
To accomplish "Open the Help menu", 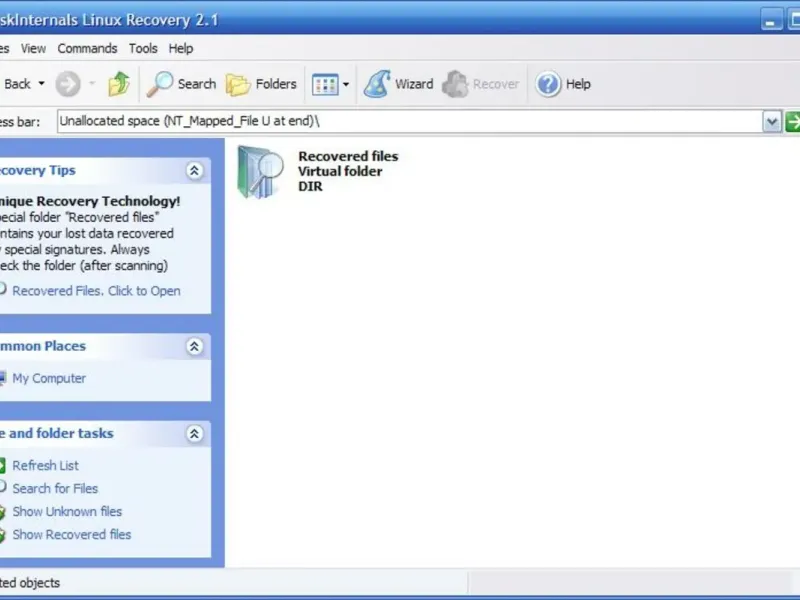I will coord(181,48).
